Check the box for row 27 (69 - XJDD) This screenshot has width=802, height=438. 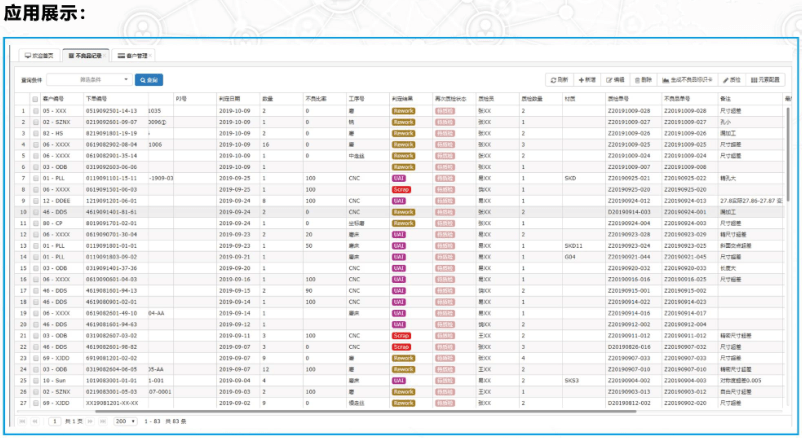(35, 403)
